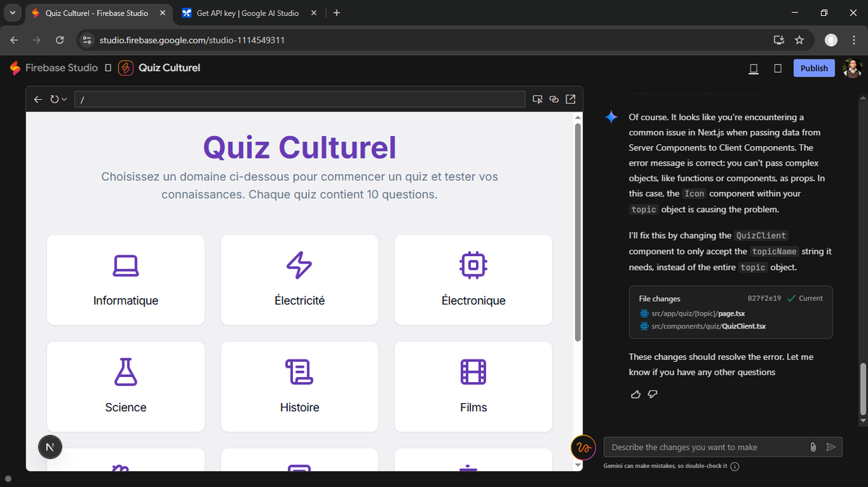Viewport: 868px width, 487px height.
Task: Click the install app icon in address bar
Action: (779, 40)
